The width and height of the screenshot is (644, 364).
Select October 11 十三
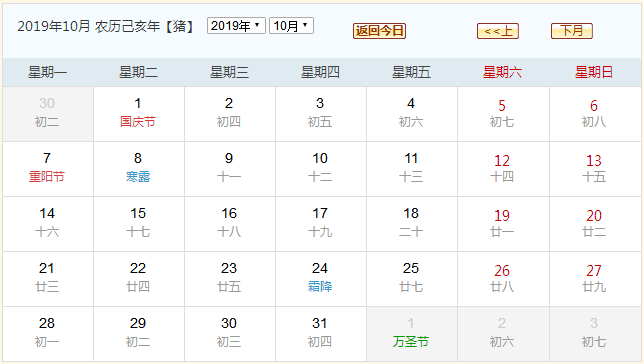[x=412, y=169]
